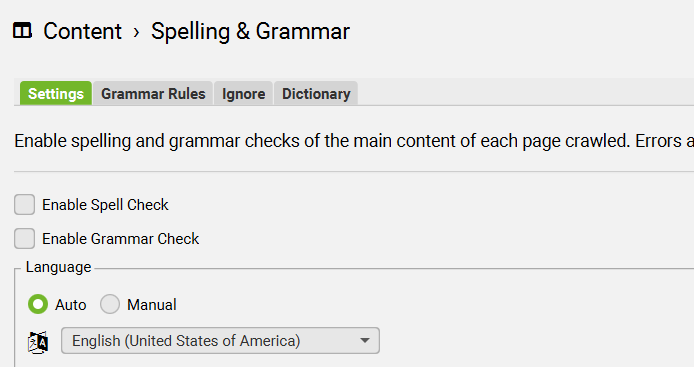Screen dimensions: 694x367
Task: Click the Content breadcrumb text
Action: [82, 31]
